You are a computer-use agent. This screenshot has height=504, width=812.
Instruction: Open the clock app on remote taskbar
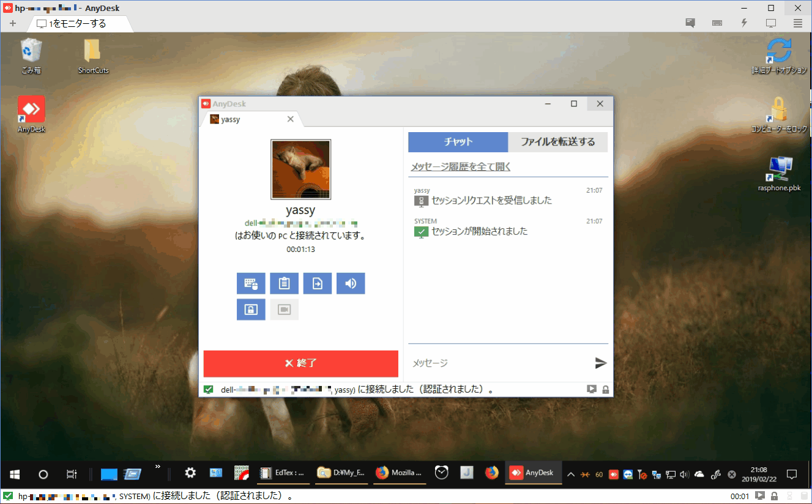coord(442,473)
